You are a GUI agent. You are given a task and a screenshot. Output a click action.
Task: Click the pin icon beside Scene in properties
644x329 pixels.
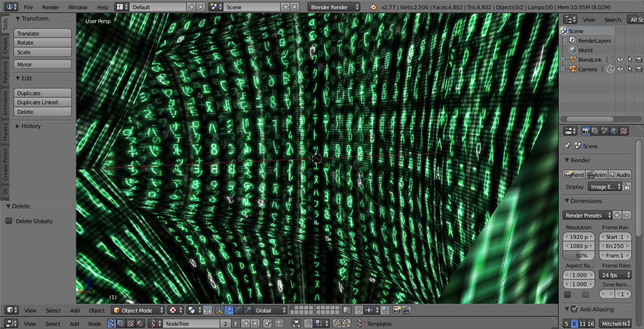tap(567, 146)
